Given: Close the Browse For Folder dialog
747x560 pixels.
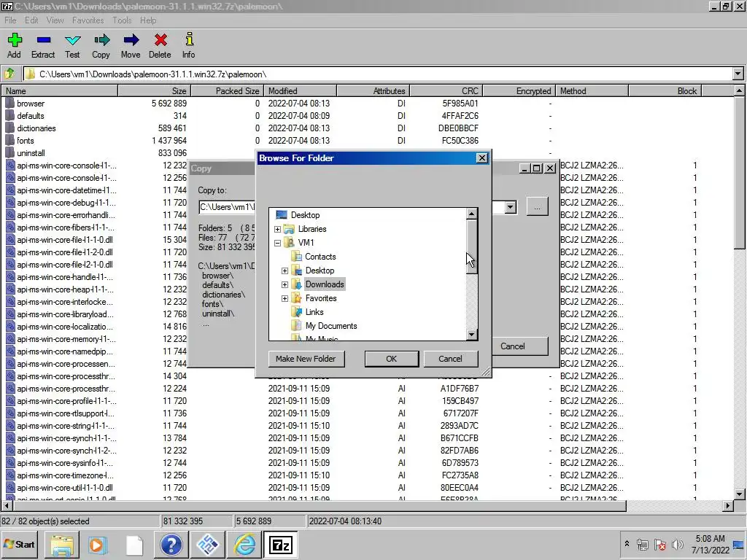Looking at the screenshot, I should 481,158.
